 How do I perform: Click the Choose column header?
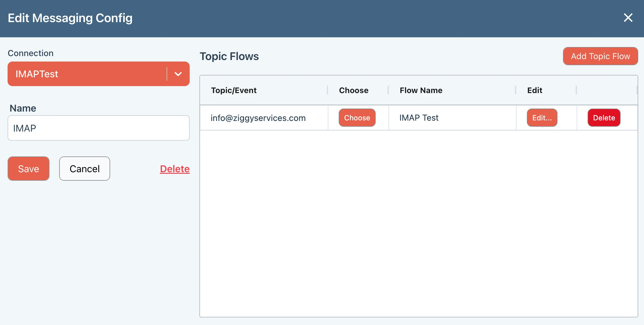354,90
